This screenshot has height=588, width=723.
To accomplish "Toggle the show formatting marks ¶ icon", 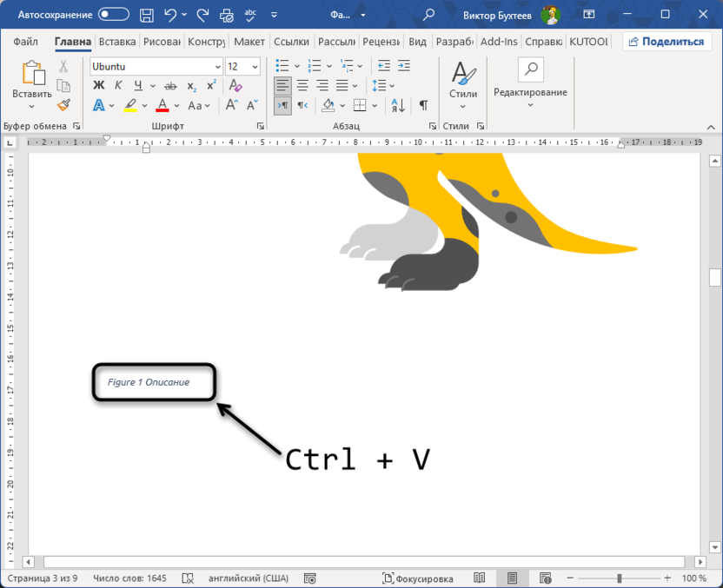I will pos(422,105).
